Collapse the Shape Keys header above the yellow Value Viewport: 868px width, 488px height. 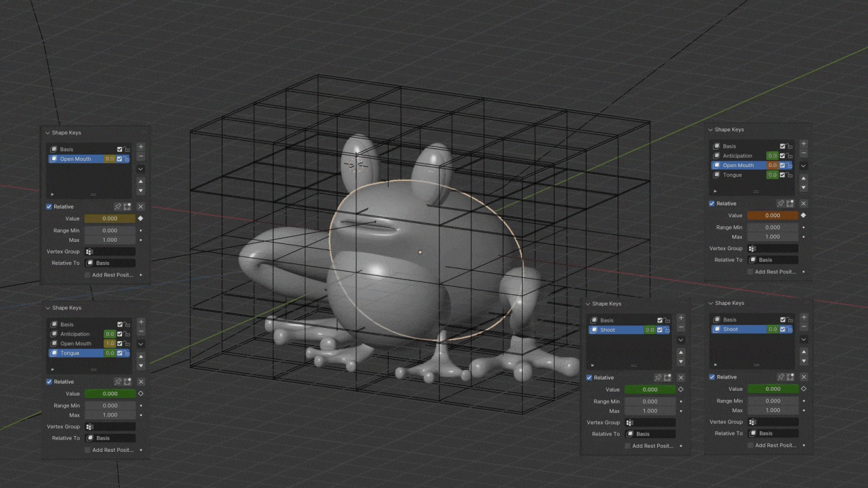48,133
